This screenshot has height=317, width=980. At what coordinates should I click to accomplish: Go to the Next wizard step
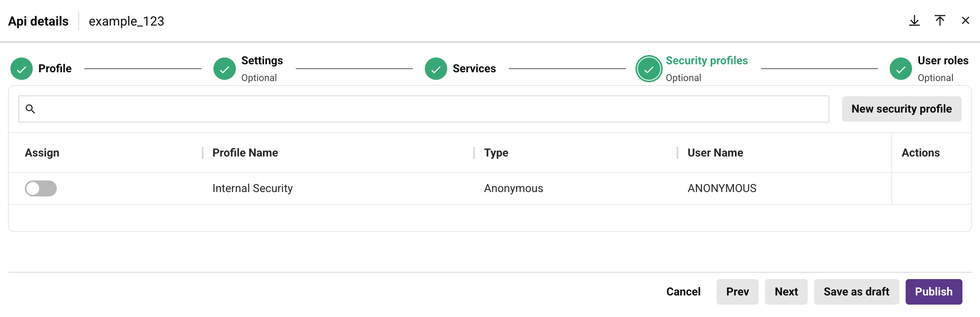[786, 291]
